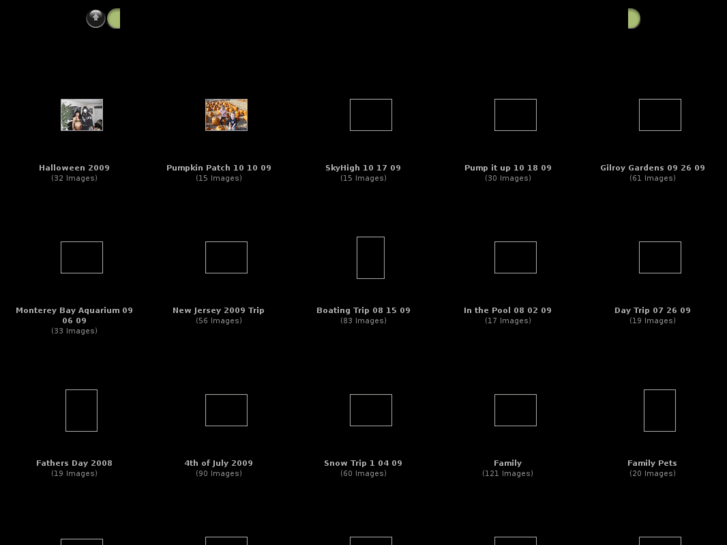Screen dimensions: 727x545
Task: Click the Pump it up 10 18 09 title
Action: tap(508, 167)
